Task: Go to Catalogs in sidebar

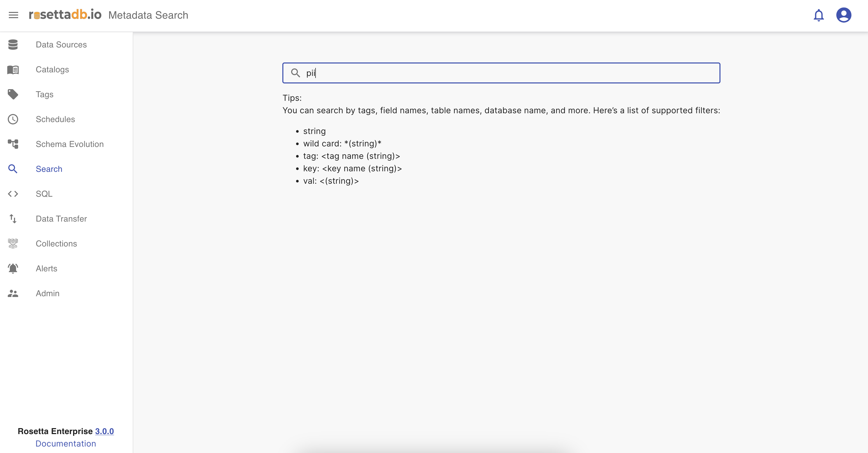Action: pyautogui.click(x=52, y=70)
